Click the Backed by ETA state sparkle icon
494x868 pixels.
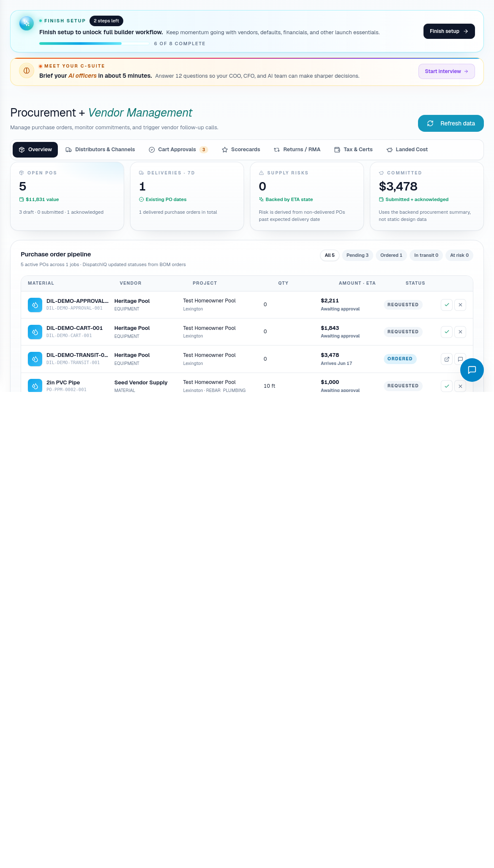261,199
